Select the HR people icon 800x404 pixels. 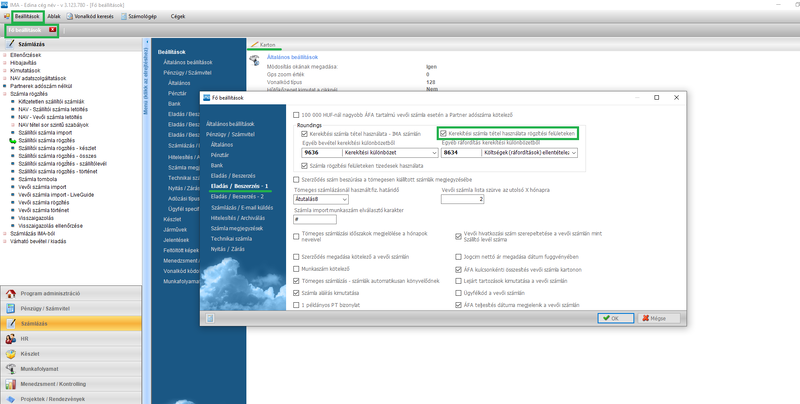(x=11, y=339)
